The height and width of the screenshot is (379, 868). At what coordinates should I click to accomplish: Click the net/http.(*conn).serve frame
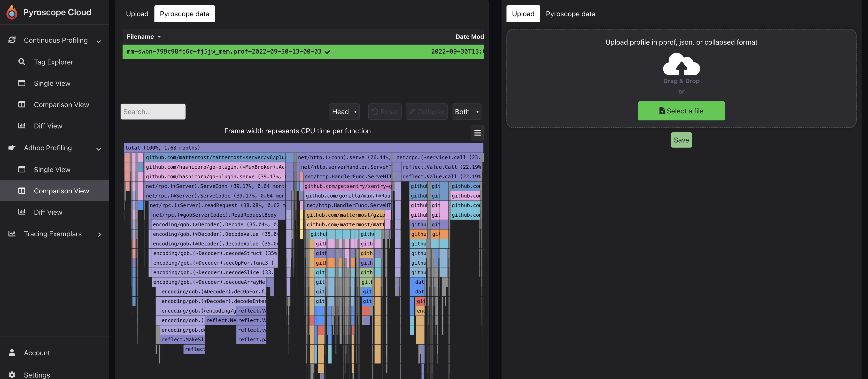pyautogui.click(x=344, y=158)
